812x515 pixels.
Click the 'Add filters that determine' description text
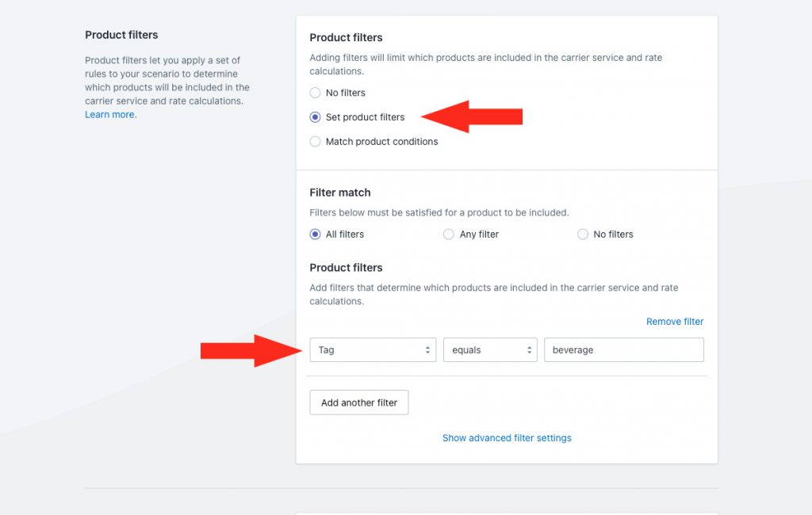494,294
